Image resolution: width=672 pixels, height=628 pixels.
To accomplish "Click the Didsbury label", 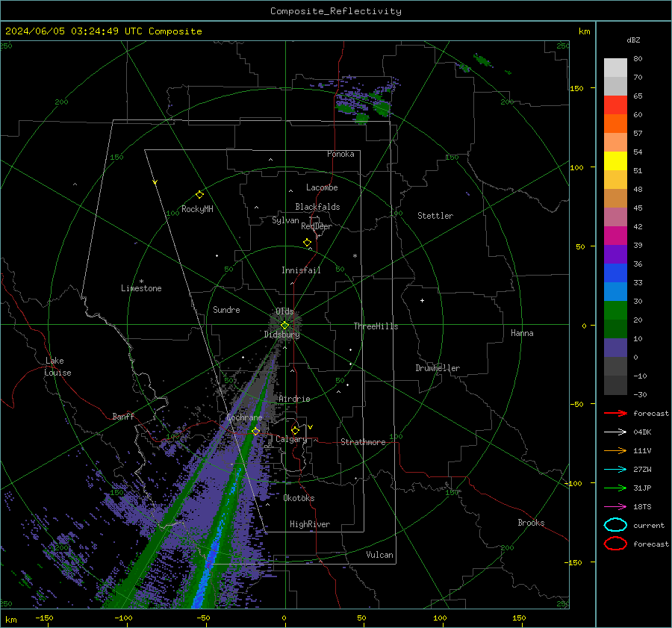I will point(281,335).
